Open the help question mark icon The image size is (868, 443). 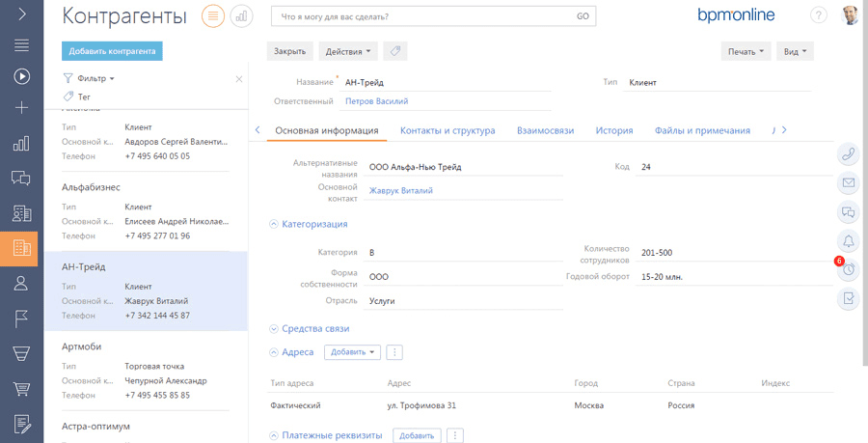(818, 15)
